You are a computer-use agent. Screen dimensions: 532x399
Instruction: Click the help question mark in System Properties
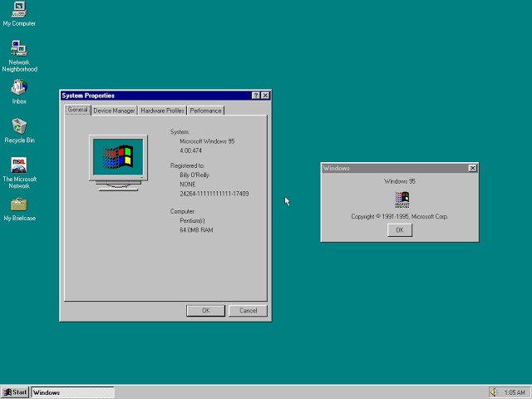(256, 96)
